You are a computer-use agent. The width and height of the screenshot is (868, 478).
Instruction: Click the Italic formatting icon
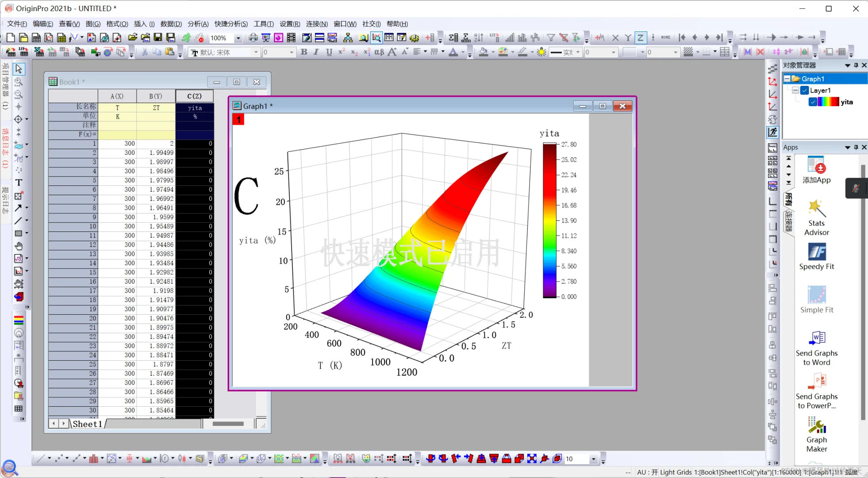click(316, 52)
